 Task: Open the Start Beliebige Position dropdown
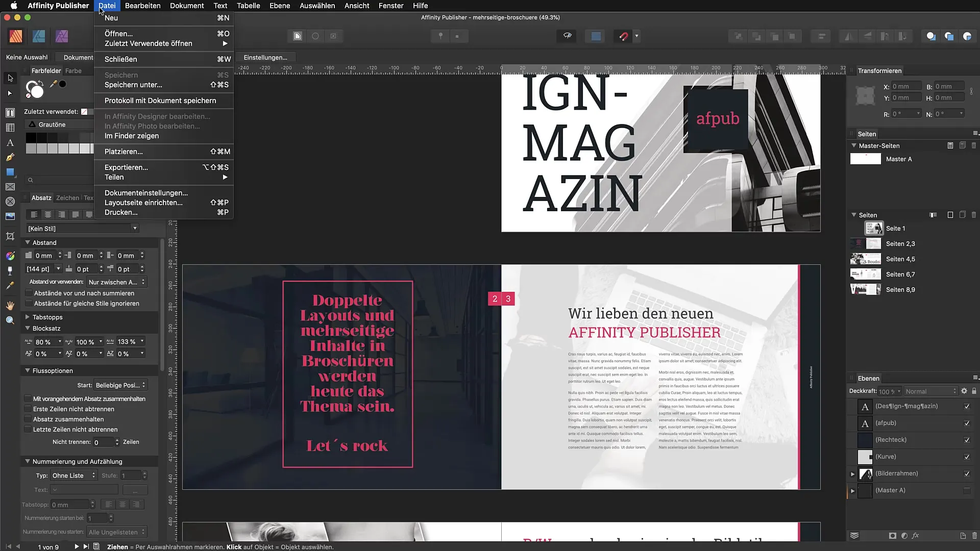(120, 385)
